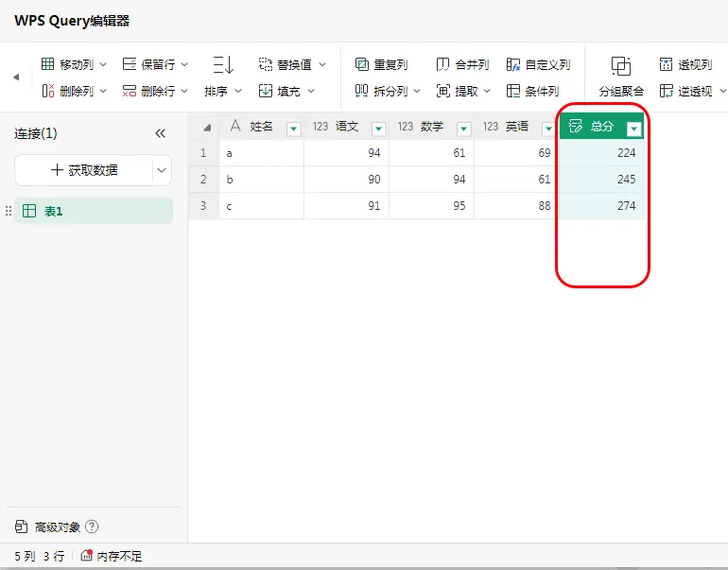Select the 数学 column header
Viewport: 728px width, 570px height.
[431, 127]
